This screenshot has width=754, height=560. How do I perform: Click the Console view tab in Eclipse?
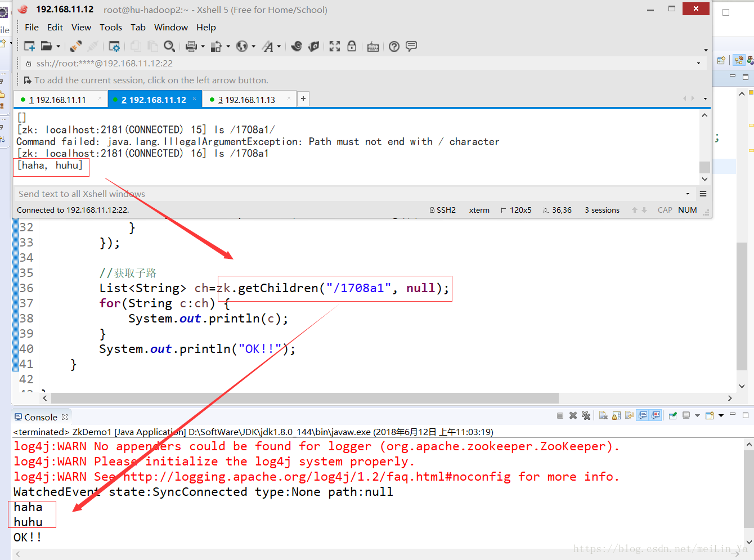pyautogui.click(x=41, y=417)
